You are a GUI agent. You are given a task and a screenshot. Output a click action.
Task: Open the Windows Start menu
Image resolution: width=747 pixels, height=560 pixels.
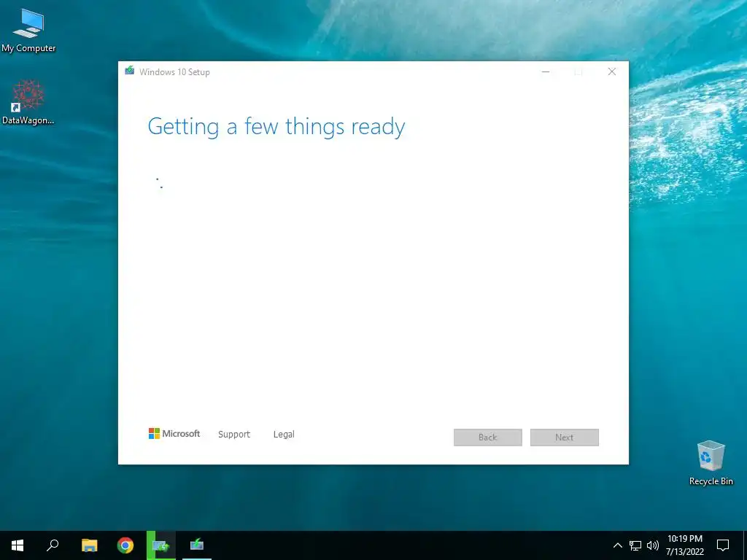tap(18, 545)
